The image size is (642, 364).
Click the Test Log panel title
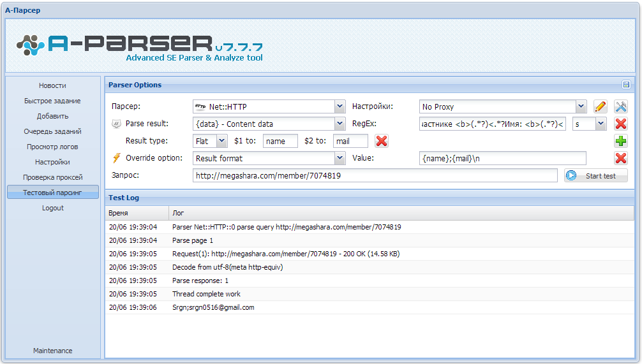(124, 198)
